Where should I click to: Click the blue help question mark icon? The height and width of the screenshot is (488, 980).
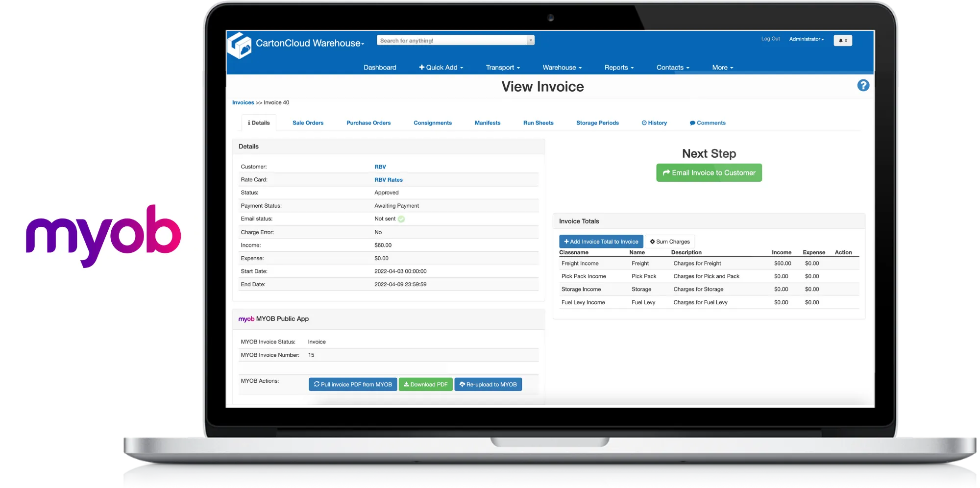(x=863, y=85)
